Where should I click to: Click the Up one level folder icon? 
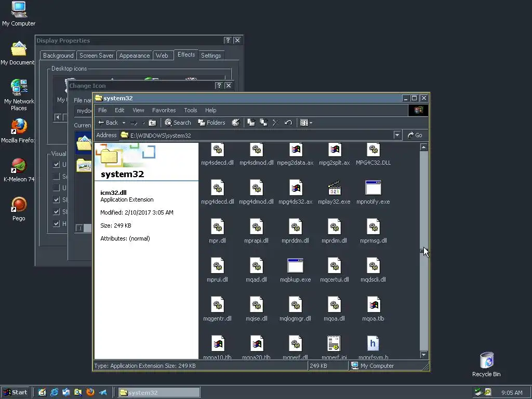pos(152,123)
